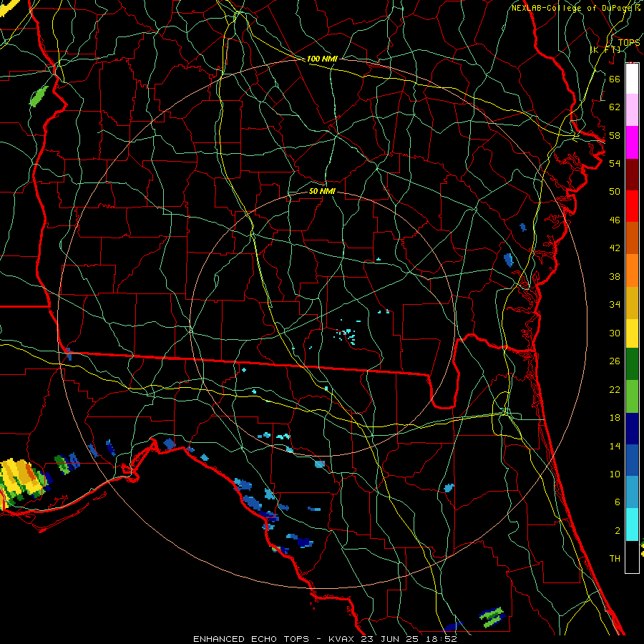Pick the cyan swatch near bottom of scale
This screenshot has height=644, width=644.
(x=632, y=525)
